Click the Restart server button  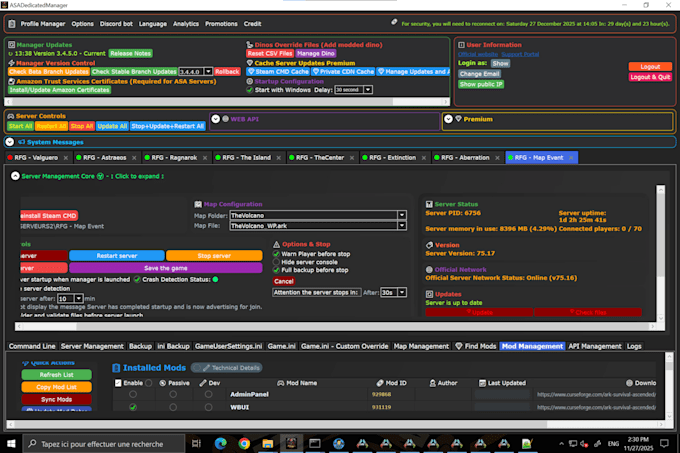coord(117,256)
